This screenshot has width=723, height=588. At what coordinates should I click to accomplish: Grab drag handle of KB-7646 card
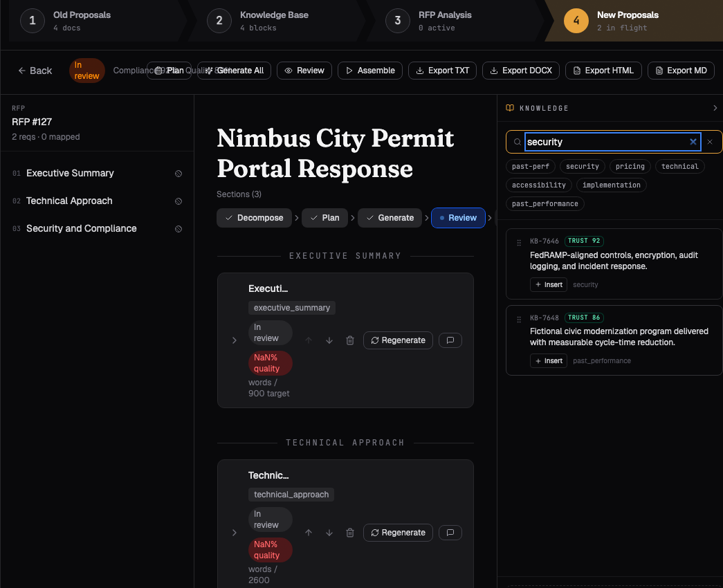[519, 243]
